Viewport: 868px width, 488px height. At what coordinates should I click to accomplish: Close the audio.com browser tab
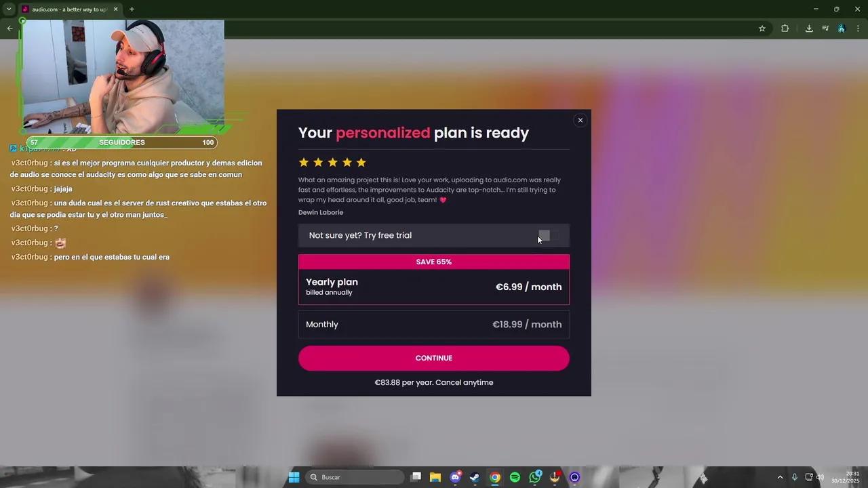coord(115,9)
